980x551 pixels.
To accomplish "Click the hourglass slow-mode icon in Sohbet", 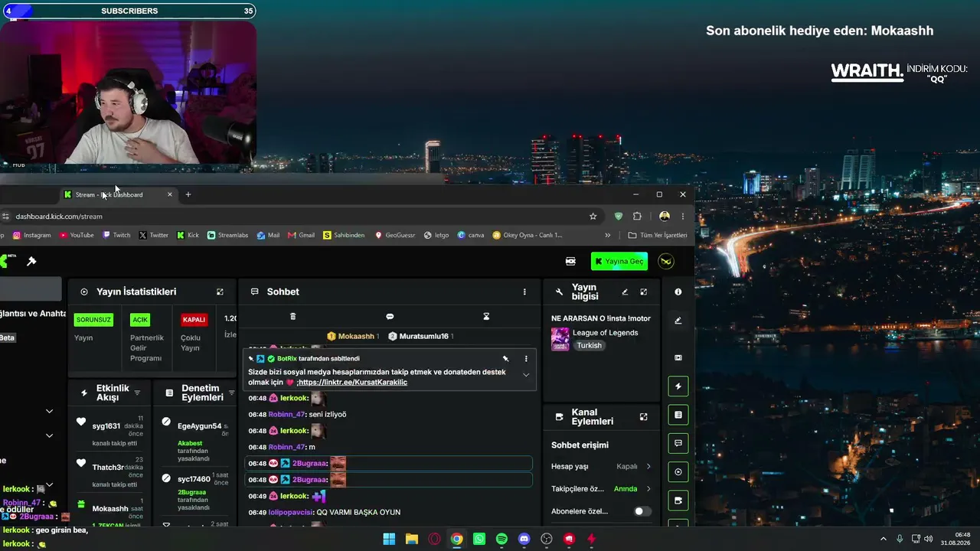I will (x=486, y=316).
